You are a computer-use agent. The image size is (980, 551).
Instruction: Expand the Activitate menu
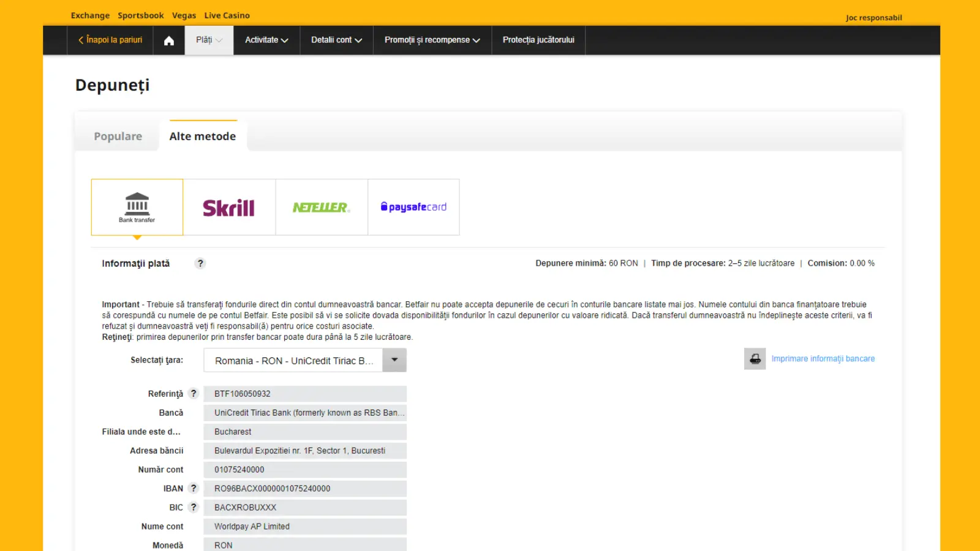click(x=266, y=40)
